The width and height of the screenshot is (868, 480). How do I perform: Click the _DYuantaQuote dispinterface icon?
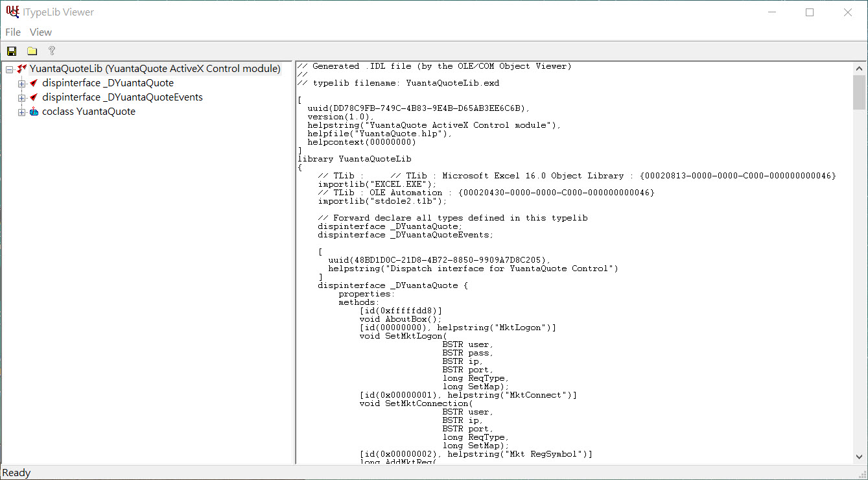click(34, 83)
